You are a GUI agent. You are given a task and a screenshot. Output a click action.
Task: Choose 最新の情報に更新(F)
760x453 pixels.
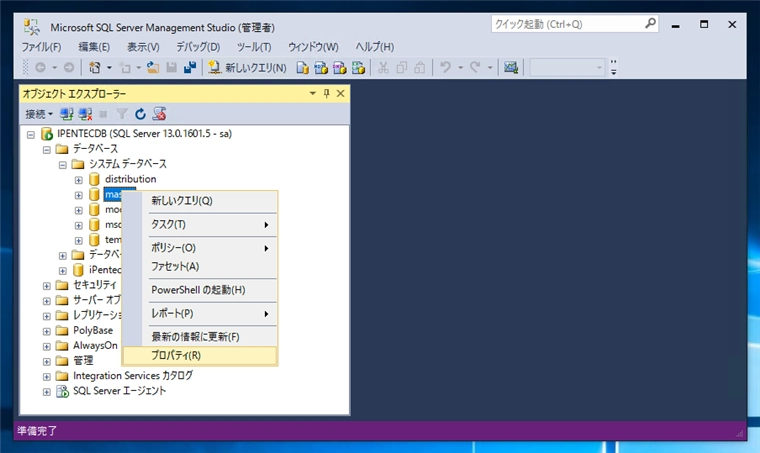click(x=200, y=337)
